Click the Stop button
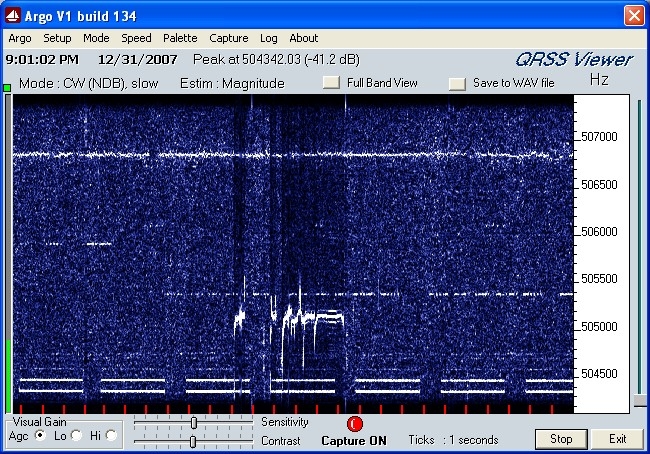 (x=561, y=439)
